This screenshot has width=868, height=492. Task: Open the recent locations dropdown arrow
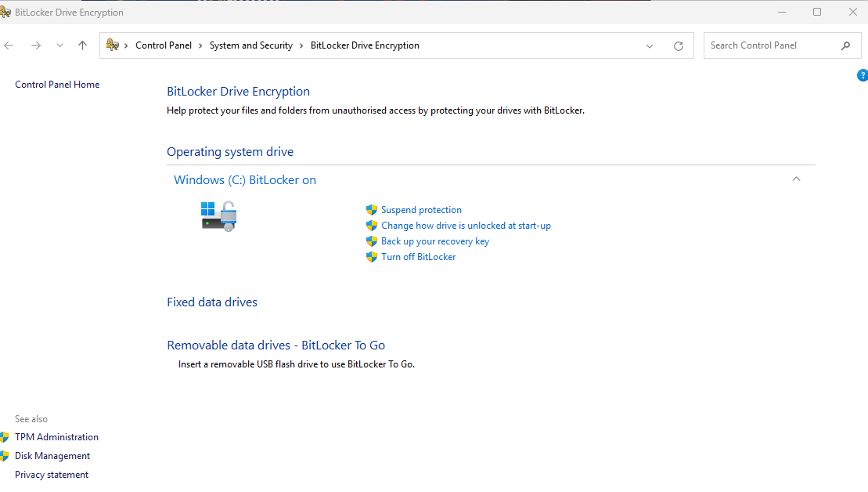[x=59, y=45]
